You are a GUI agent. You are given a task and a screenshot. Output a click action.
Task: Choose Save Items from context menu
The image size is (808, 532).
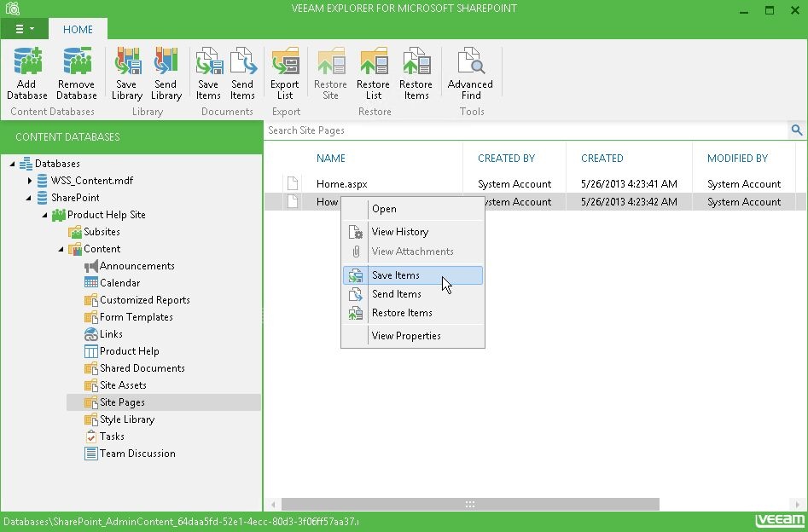tap(396, 275)
